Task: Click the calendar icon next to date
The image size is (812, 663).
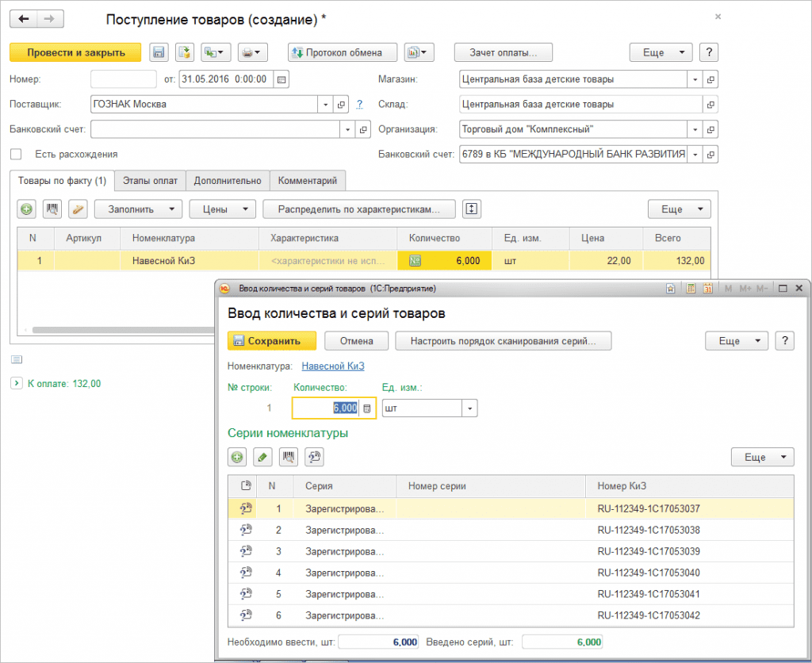Action: point(282,79)
